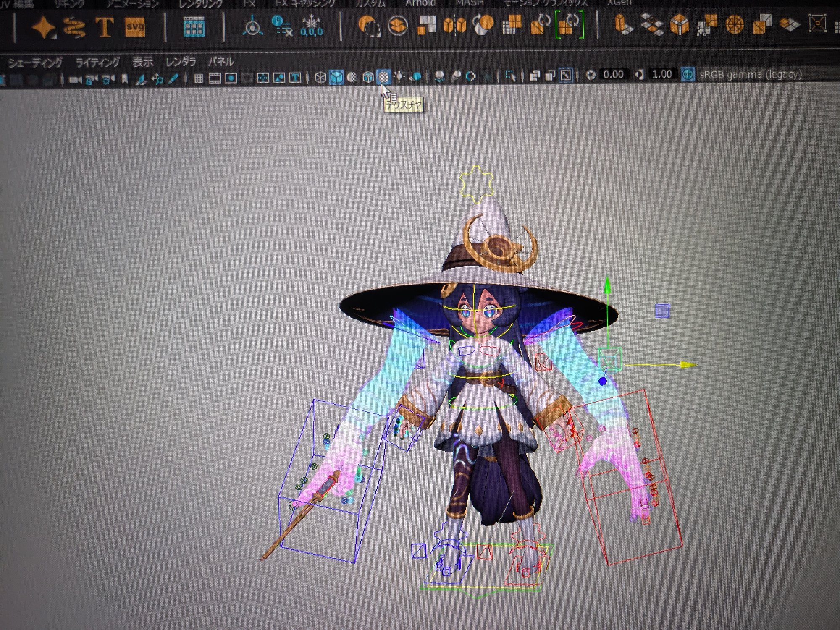Open the パネル (Panels) menu
Viewport: 840px width, 630px height.
coord(221,62)
